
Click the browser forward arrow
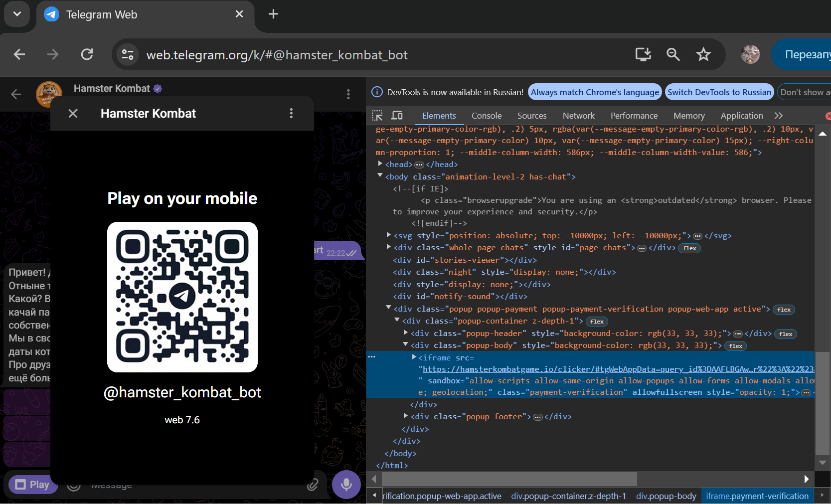[53, 54]
